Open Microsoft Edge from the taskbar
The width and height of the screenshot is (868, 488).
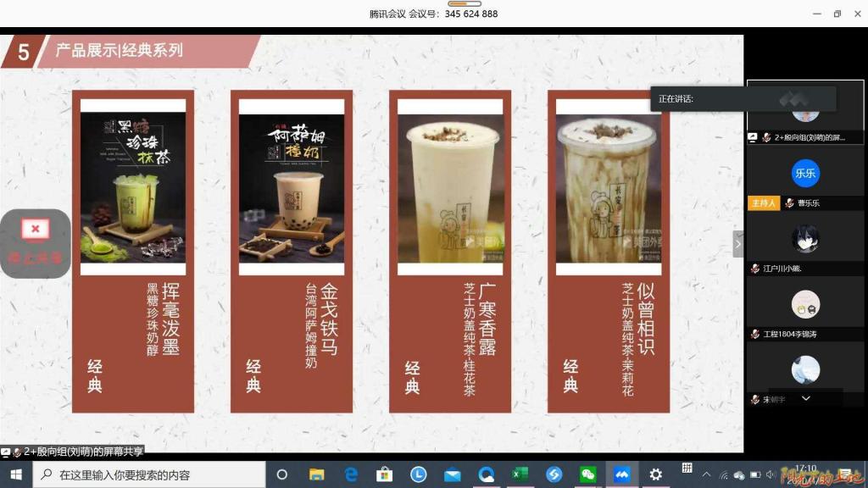350,474
